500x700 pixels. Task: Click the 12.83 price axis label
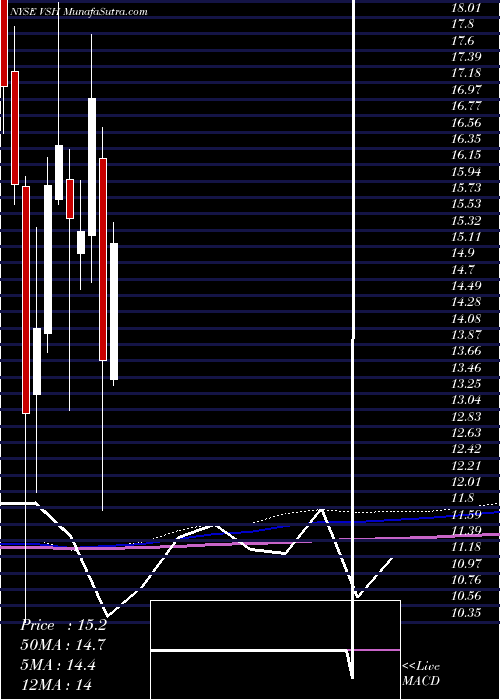pos(465,416)
